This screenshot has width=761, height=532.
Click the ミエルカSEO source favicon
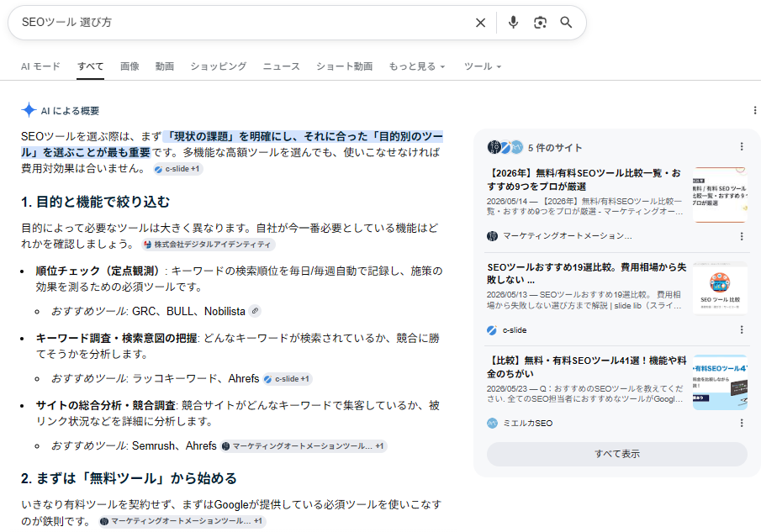pyautogui.click(x=492, y=424)
